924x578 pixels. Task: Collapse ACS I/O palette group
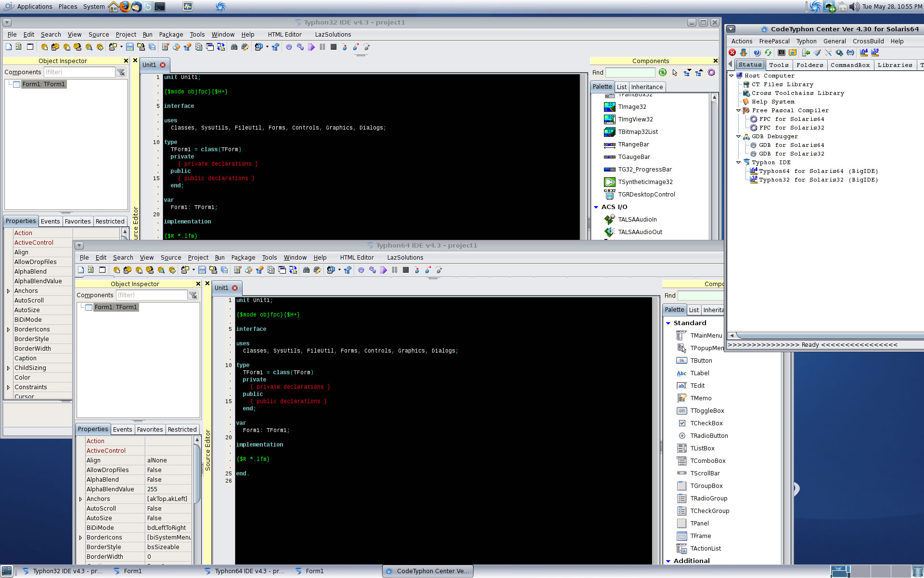[596, 207]
